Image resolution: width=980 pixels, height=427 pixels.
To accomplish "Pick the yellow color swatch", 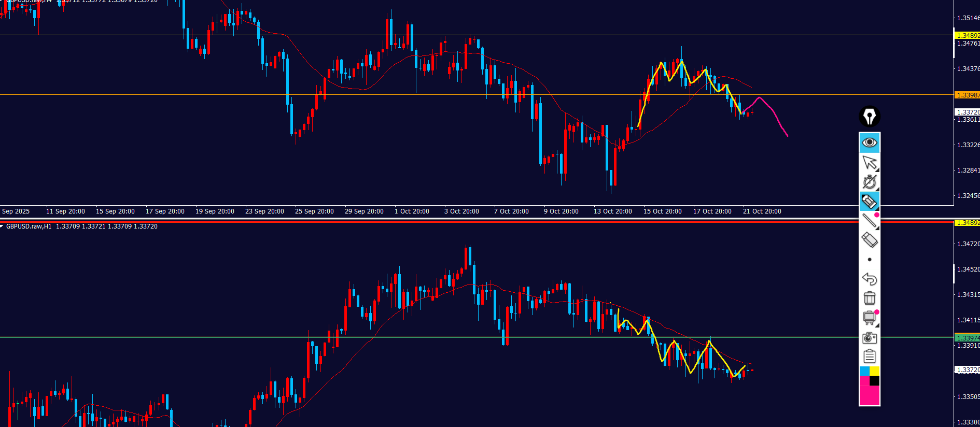I will click(x=875, y=371).
